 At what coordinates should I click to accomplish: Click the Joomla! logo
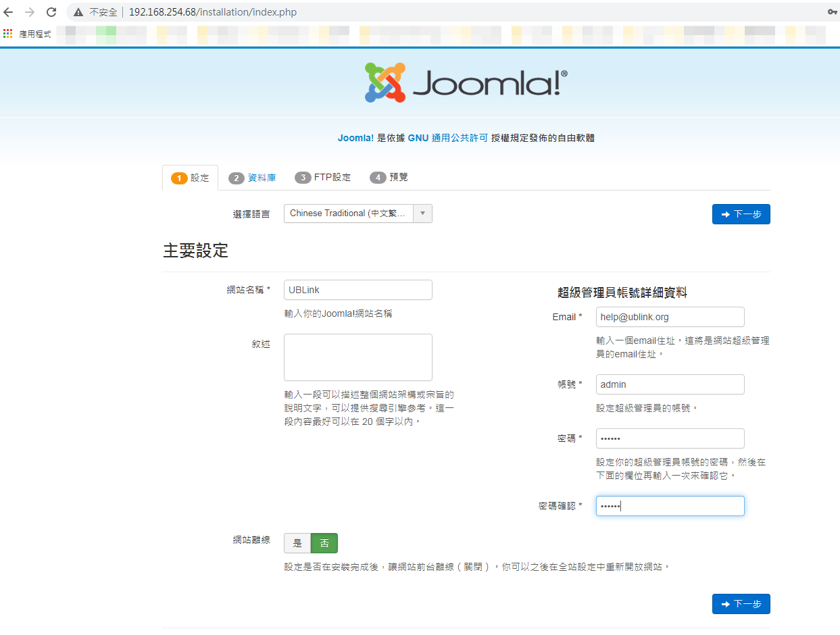pyautogui.click(x=466, y=82)
